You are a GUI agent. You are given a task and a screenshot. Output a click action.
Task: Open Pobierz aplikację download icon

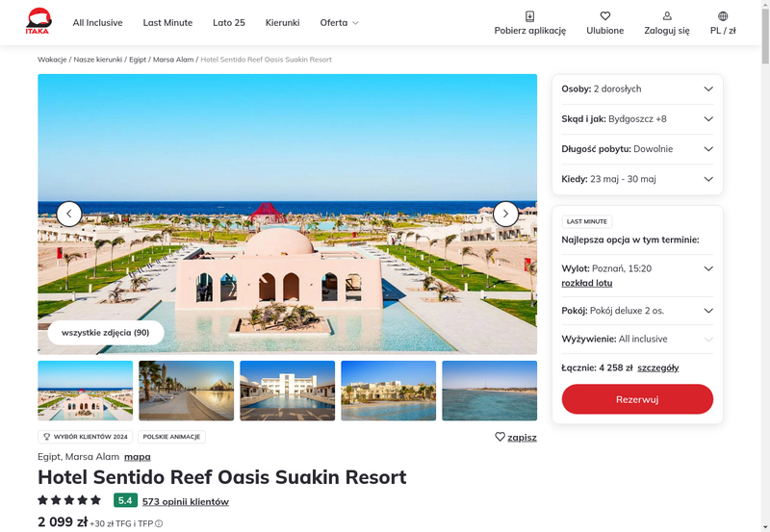530,16
